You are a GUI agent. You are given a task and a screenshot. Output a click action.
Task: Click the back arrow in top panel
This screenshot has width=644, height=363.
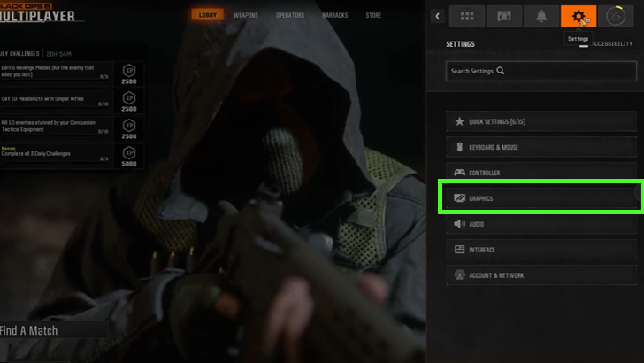[437, 16]
